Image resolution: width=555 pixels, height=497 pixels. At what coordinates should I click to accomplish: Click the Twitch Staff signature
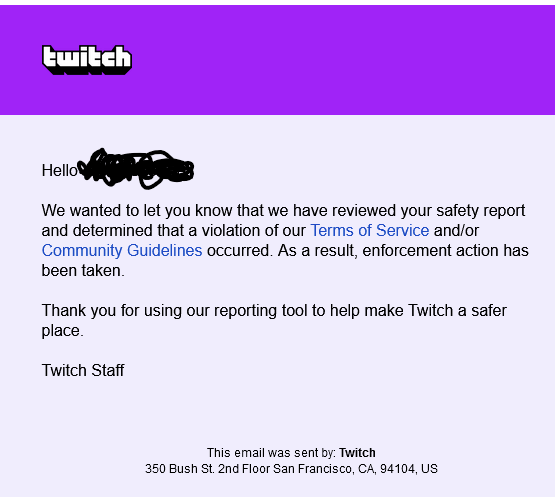tap(83, 371)
